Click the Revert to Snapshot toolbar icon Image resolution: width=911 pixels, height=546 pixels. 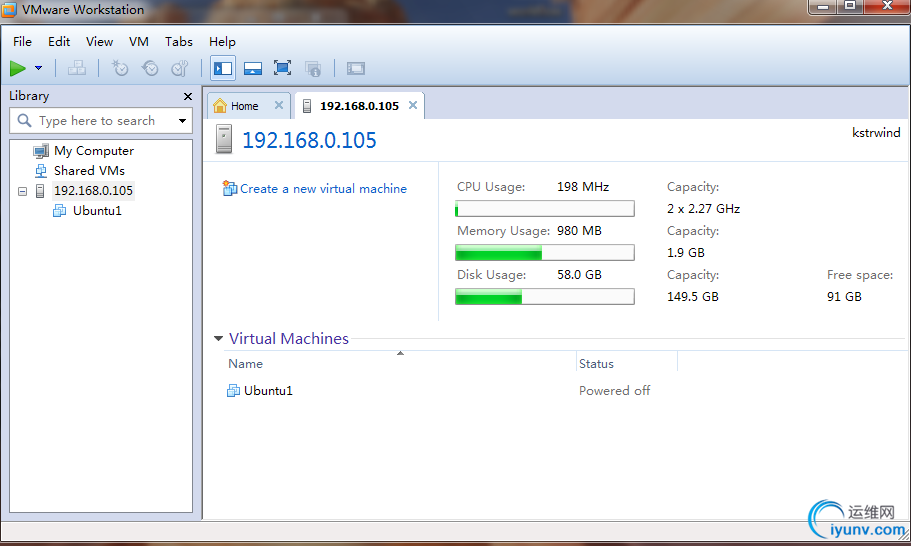pyautogui.click(x=150, y=69)
